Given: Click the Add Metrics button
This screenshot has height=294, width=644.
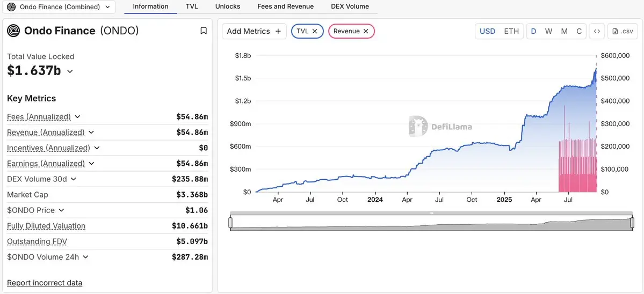Looking at the screenshot, I should [254, 31].
